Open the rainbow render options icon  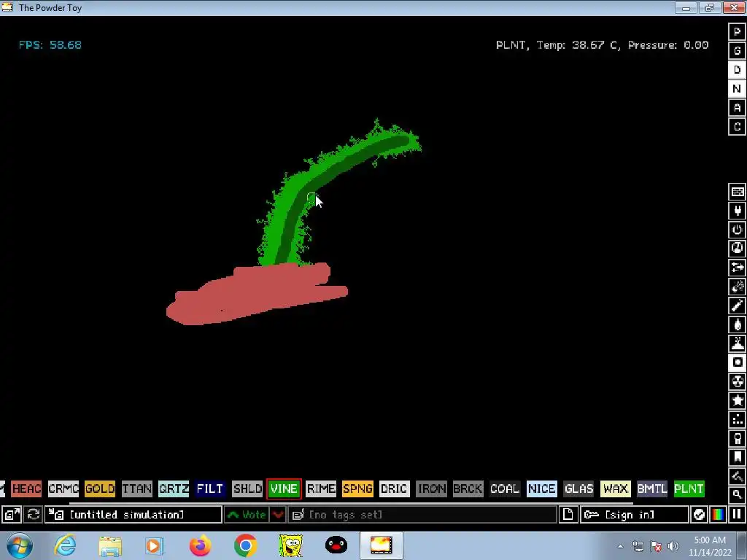click(718, 514)
